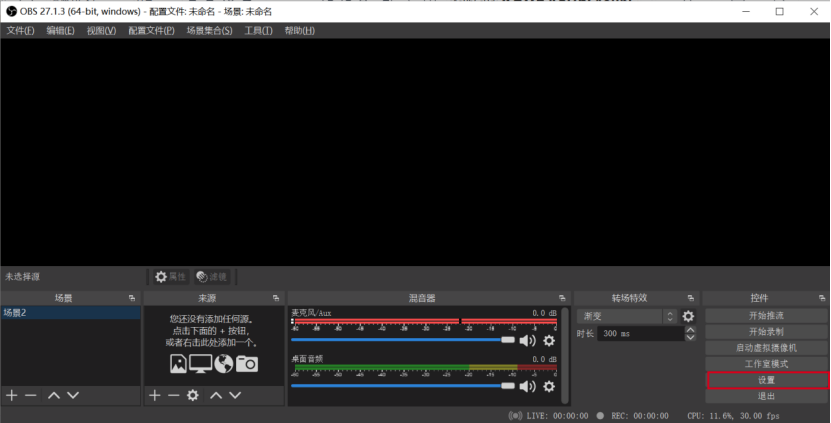
Task: Mute the 桌面音频 speaker icon
Action: (527, 386)
